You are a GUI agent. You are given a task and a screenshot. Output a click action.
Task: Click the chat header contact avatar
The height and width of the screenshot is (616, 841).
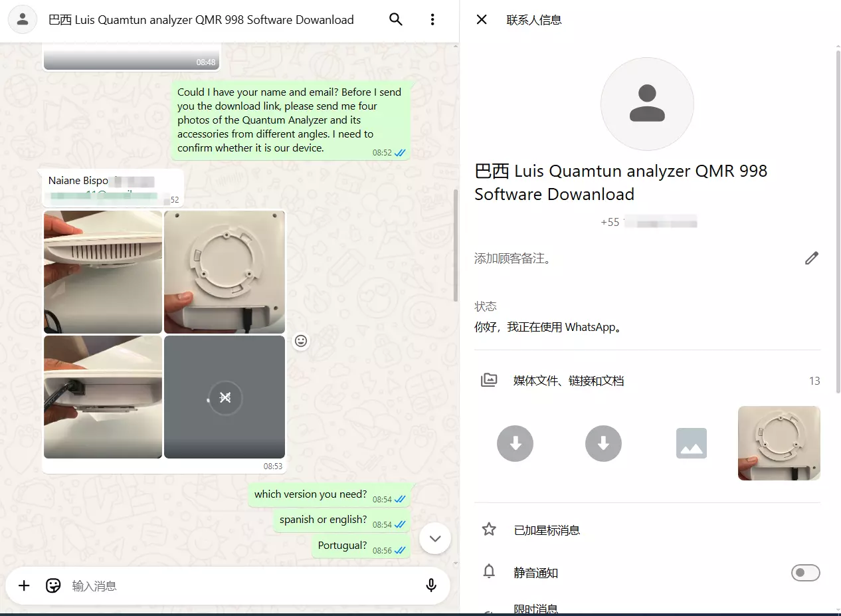point(23,20)
